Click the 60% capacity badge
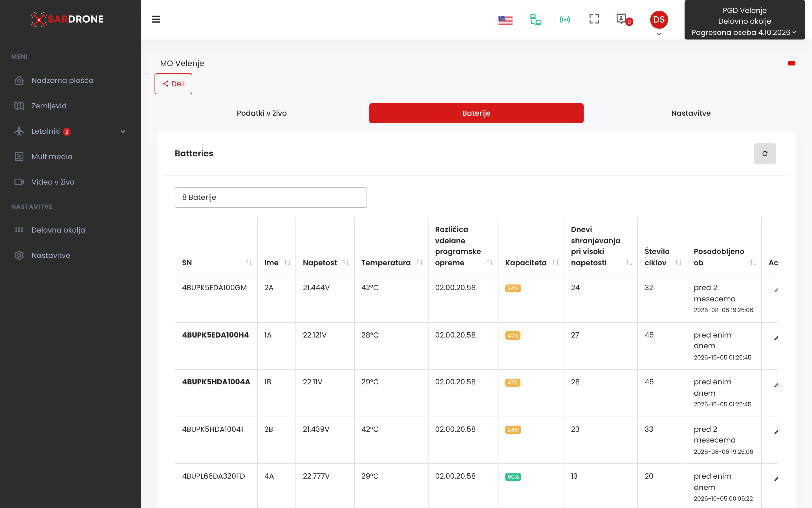Image resolution: width=812 pixels, height=508 pixels. 513,477
